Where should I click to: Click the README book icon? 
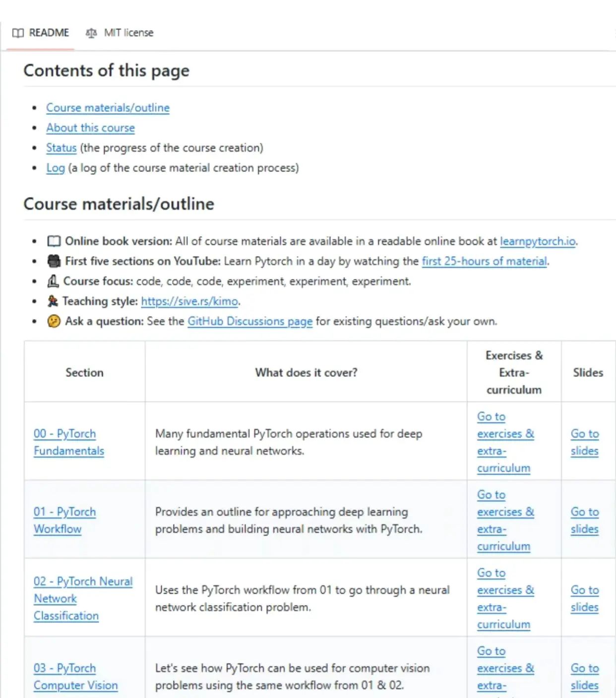click(x=18, y=33)
